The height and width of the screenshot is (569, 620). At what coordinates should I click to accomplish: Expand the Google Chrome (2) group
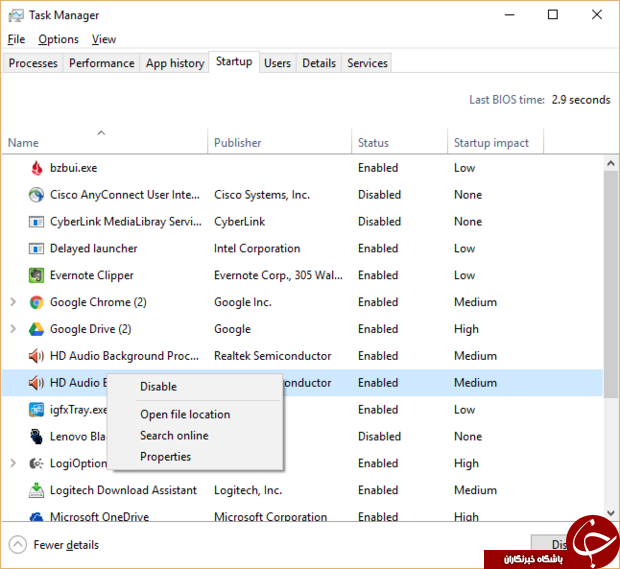click(13, 302)
